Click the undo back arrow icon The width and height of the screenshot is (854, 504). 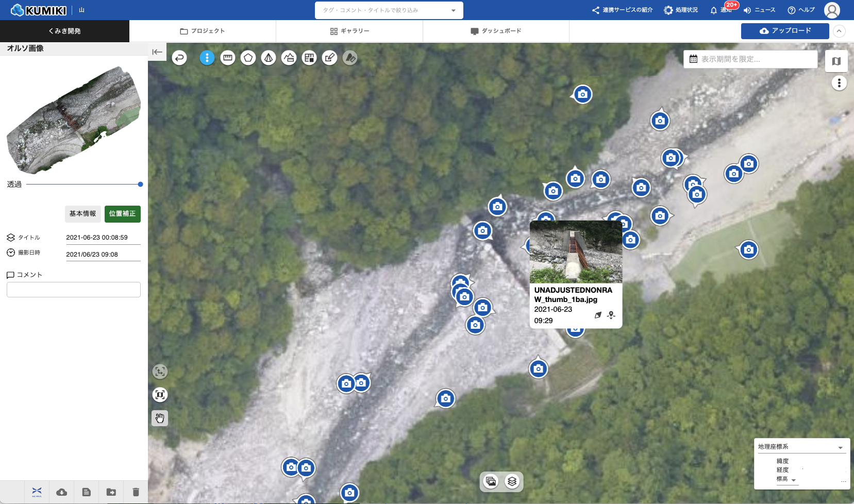pos(179,58)
